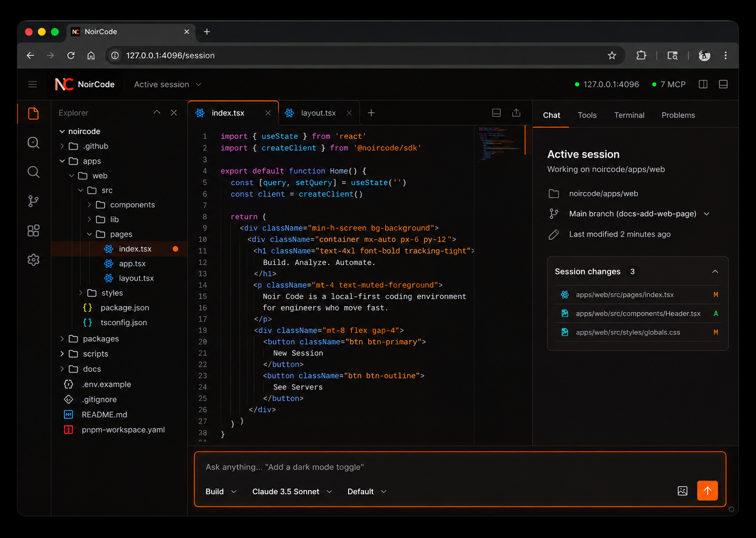Go back in browser history

pyautogui.click(x=31, y=55)
